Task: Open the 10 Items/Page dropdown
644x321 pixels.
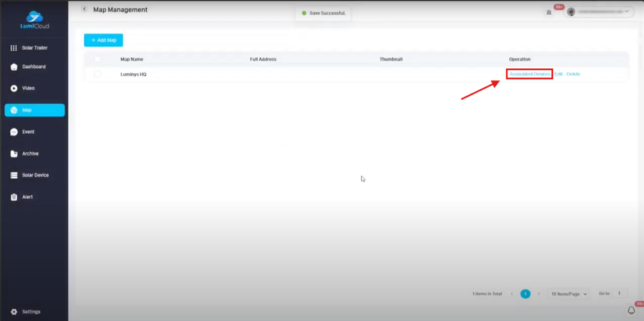Action: 569,294
